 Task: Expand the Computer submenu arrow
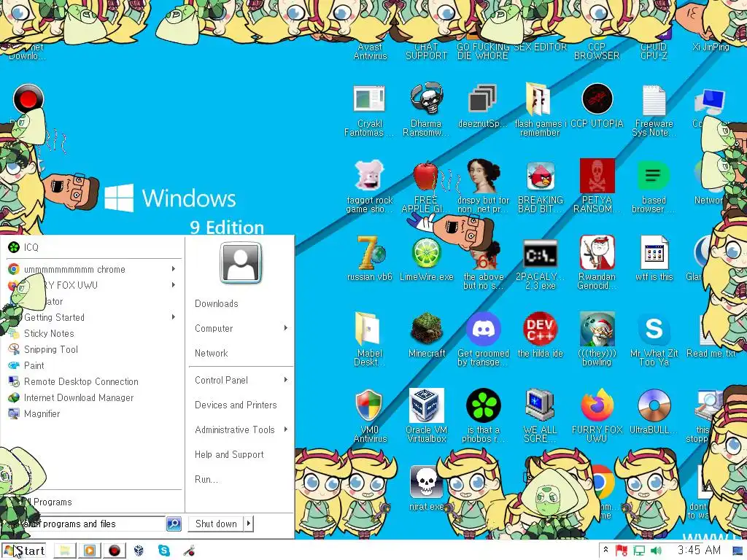click(x=285, y=328)
